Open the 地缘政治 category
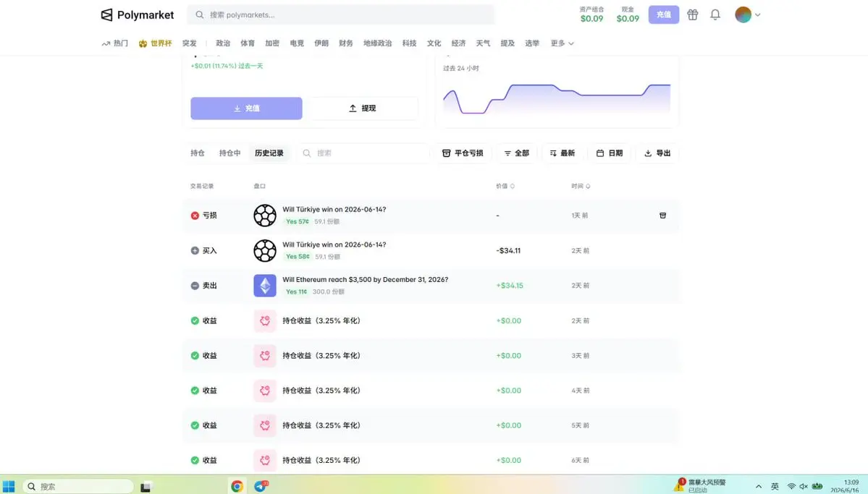Viewport: 868px width, 494px height. pos(378,43)
